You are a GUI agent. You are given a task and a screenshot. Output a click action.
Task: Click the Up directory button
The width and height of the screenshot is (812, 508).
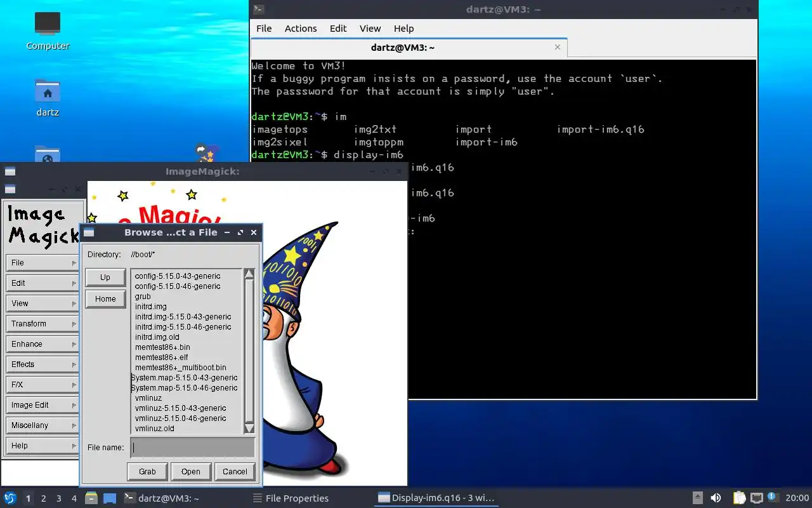(105, 277)
